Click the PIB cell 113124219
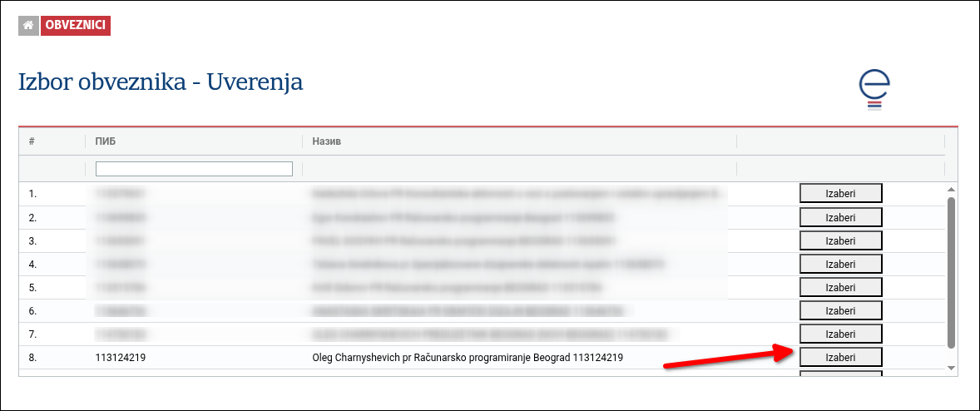980x411 pixels. pos(126,358)
